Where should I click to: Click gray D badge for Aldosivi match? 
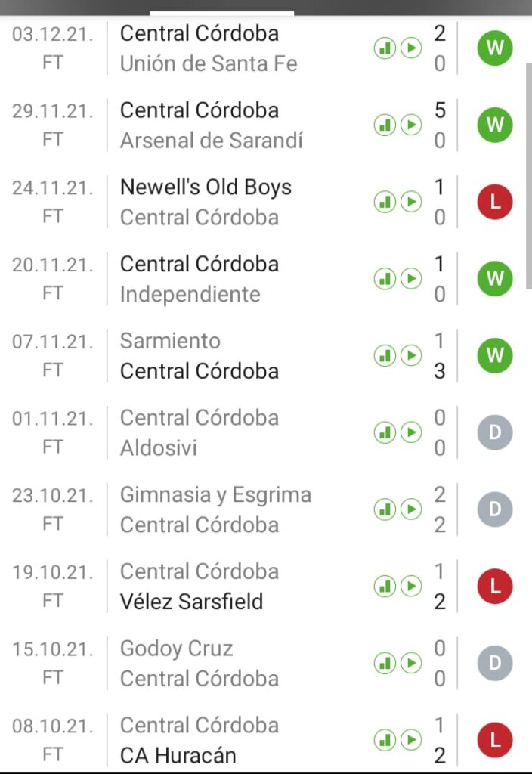click(x=495, y=432)
